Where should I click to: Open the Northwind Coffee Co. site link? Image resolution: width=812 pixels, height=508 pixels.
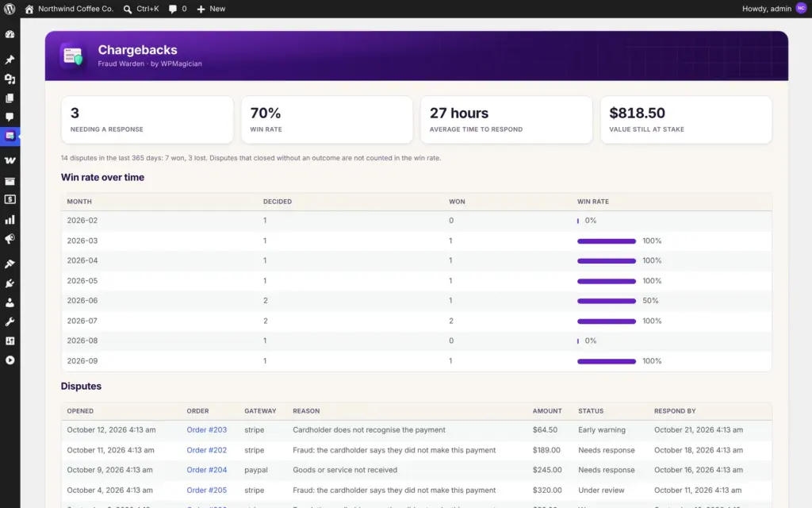75,9
